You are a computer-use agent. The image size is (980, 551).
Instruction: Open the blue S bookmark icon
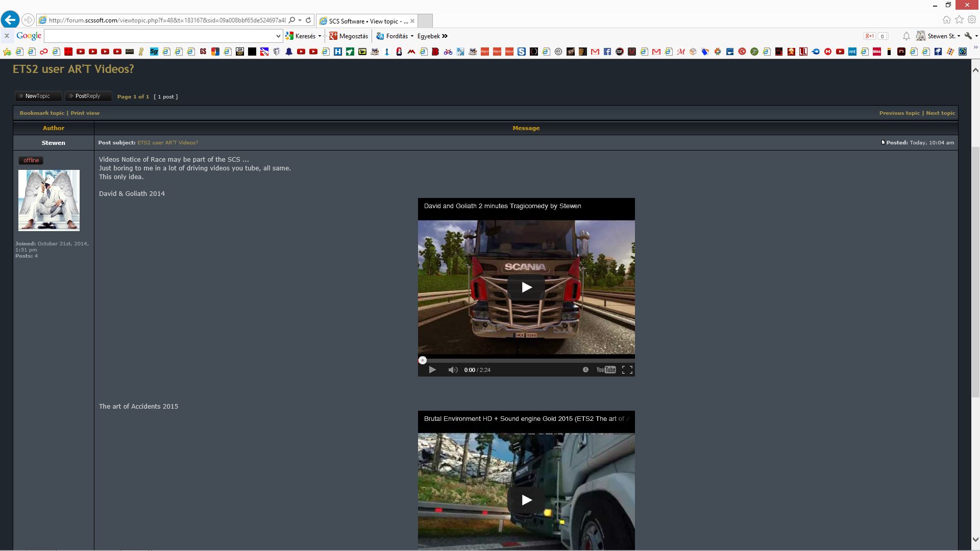click(x=522, y=52)
